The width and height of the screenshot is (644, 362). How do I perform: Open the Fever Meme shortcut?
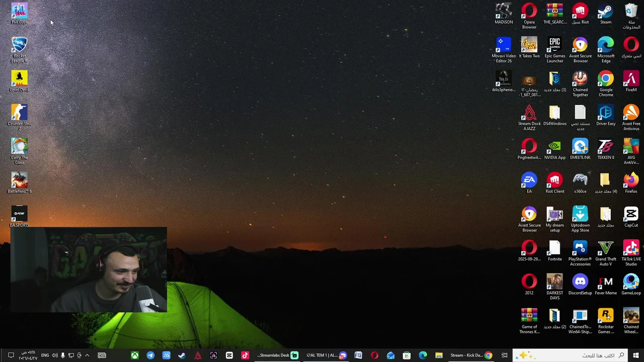click(606, 284)
